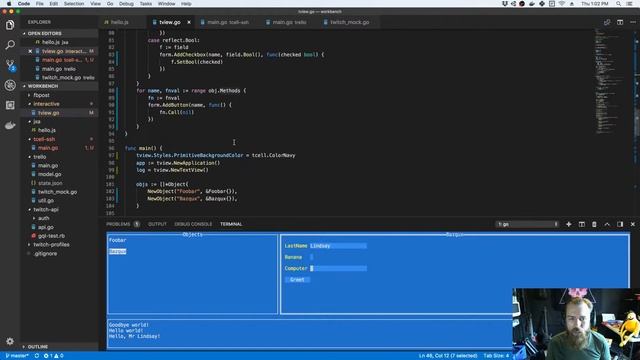Open the Selection menu

point(74,4)
